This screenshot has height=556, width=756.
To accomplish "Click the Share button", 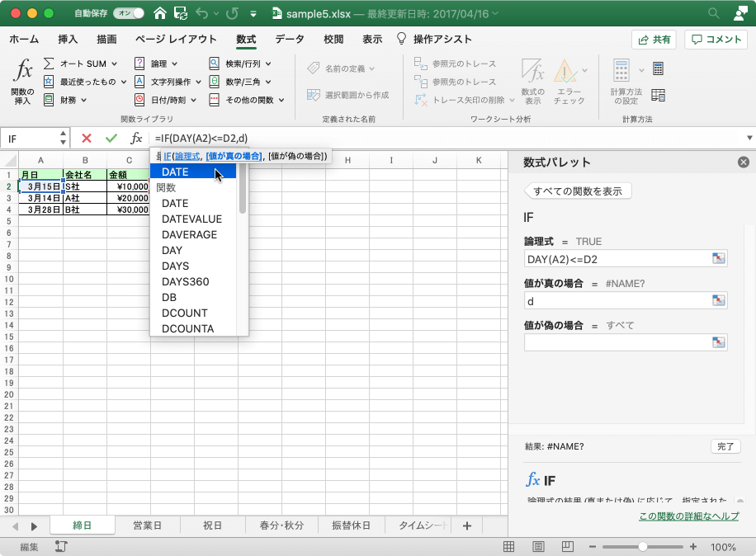I will pyautogui.click(x=654, y=40).
